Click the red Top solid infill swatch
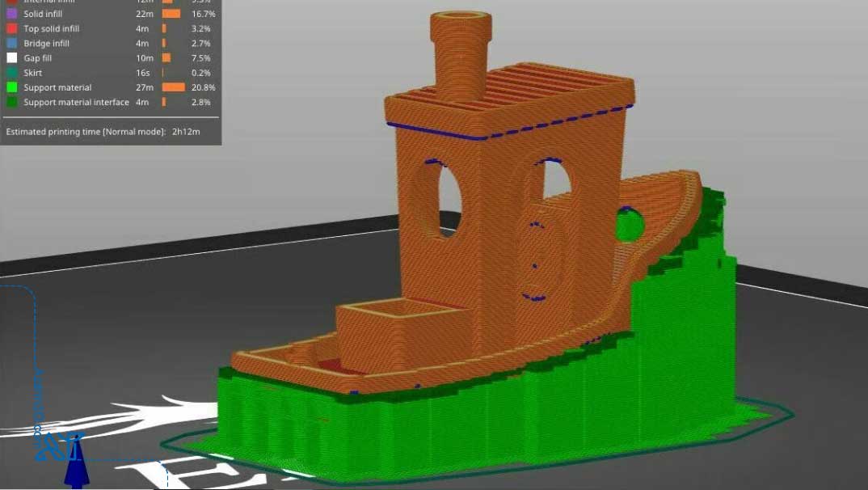868x490 pixels. [x=11, y=28]
